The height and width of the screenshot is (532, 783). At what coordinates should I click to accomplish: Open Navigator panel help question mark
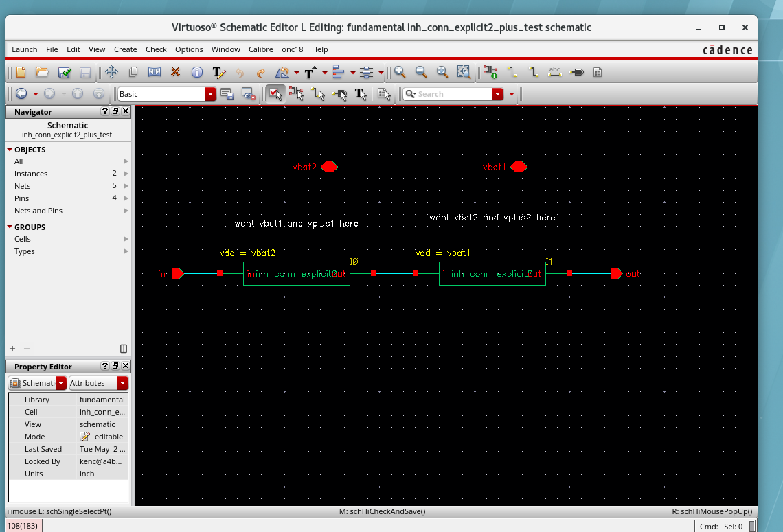point(105,111)
